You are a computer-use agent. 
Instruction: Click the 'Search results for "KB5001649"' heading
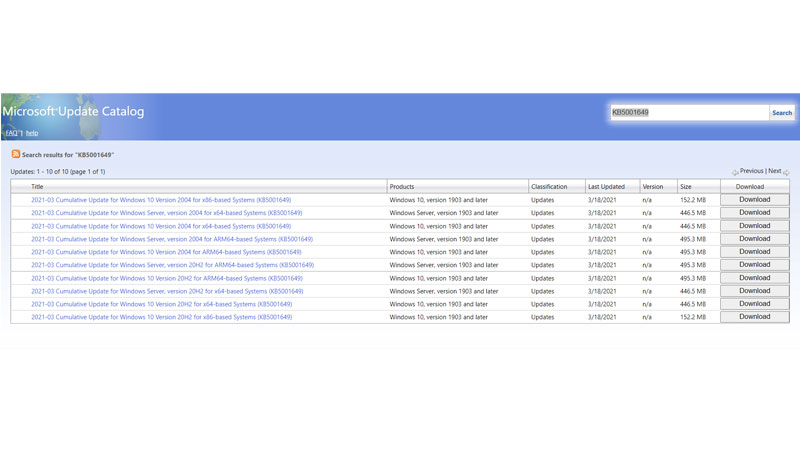(68, 155)
